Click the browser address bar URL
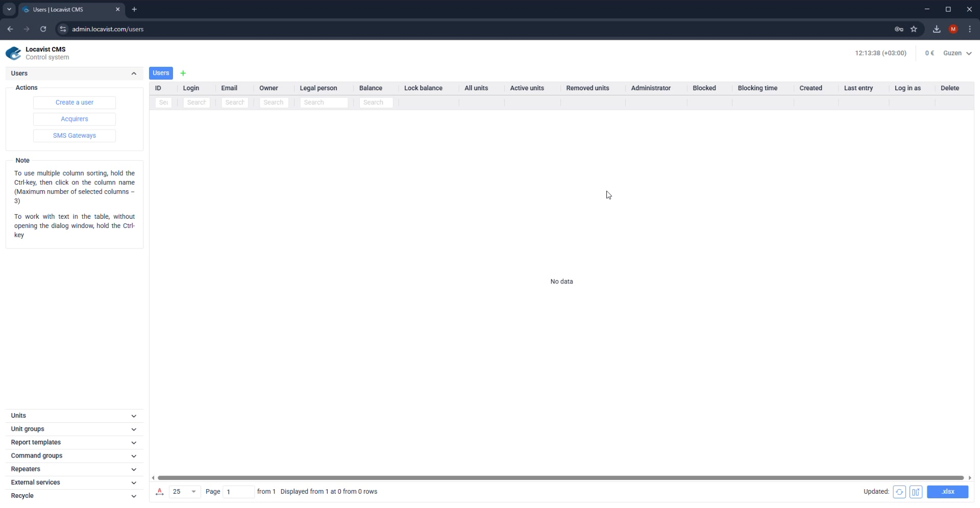 (x=108, y=29)
